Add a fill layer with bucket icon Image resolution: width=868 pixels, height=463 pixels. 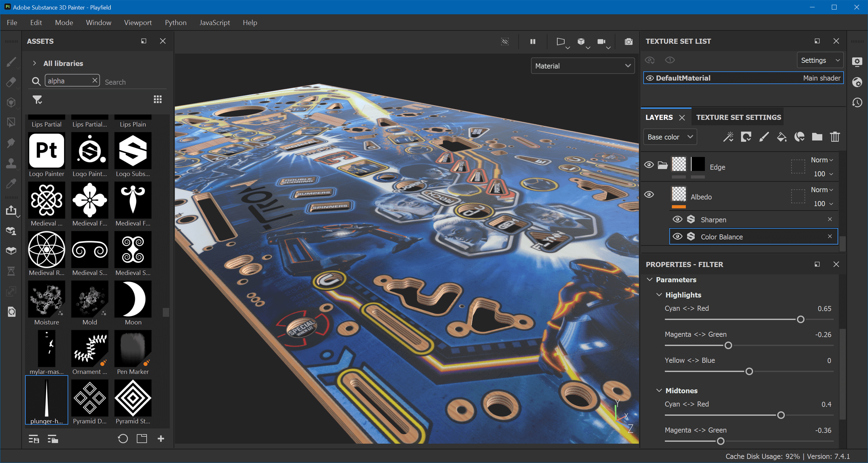(782, 137)
